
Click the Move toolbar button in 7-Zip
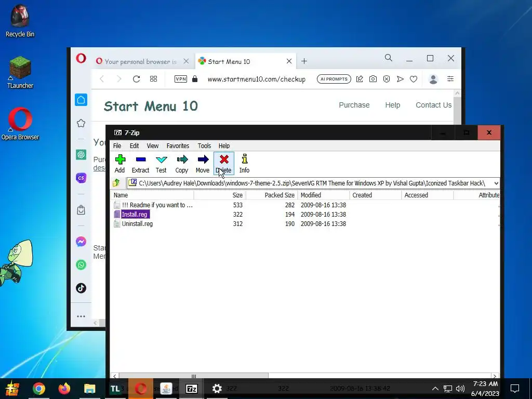(x=203, y=164)
